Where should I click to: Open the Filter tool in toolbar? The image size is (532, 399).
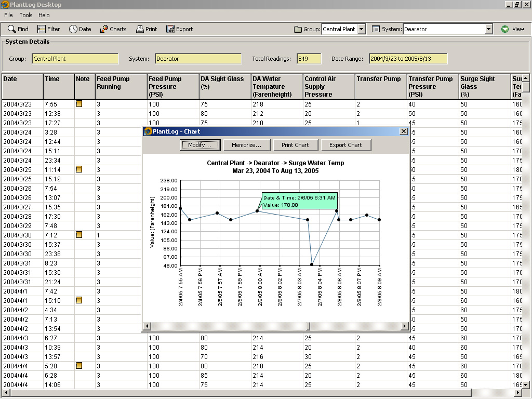click(x=42, y=29)
